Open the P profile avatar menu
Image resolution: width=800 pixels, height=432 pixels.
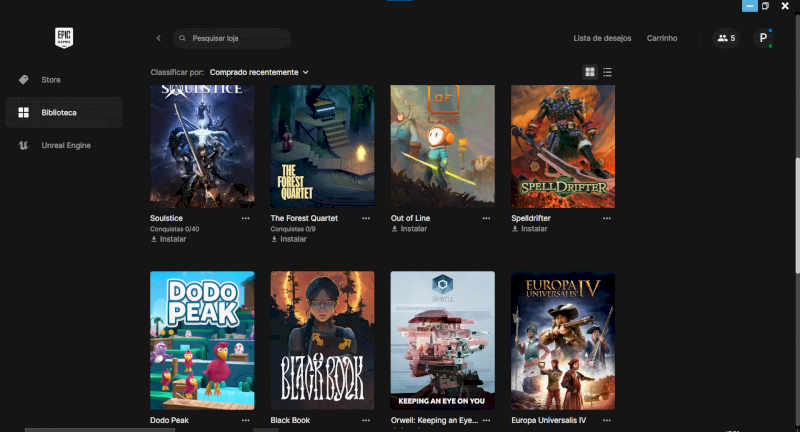click(x=763, y=38)
